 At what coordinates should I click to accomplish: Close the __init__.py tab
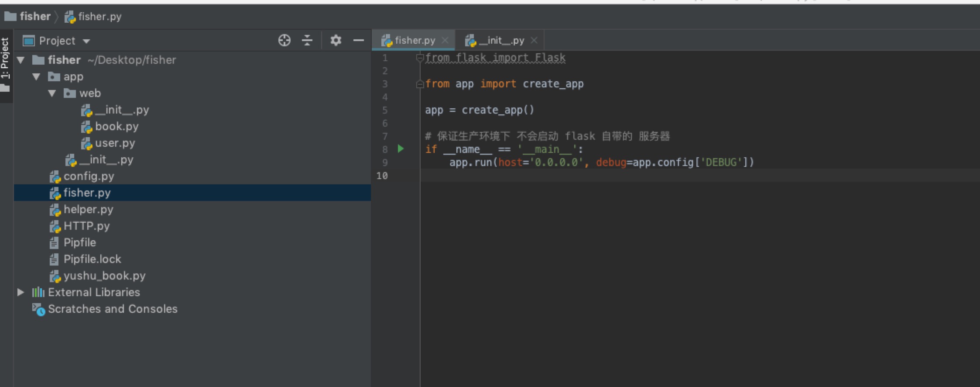tap(534, 40)
